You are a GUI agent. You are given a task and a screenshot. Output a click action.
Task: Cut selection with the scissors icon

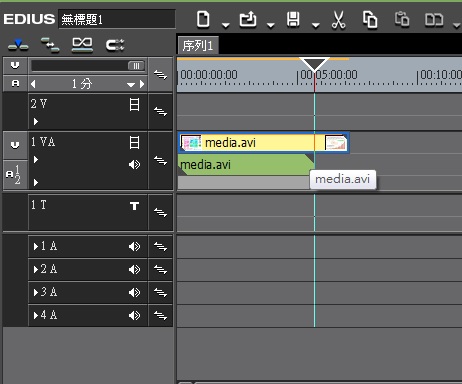[x=338, y=20]
